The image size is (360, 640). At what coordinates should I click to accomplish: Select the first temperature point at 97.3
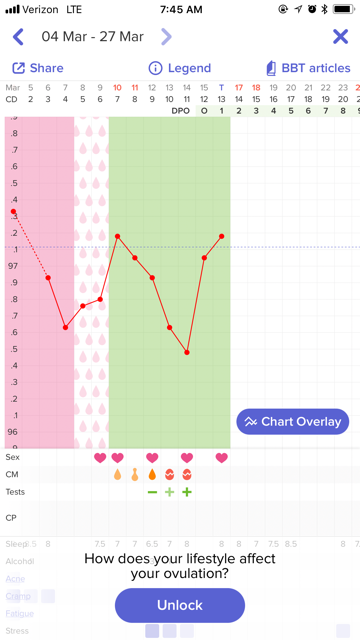[13, 211]
